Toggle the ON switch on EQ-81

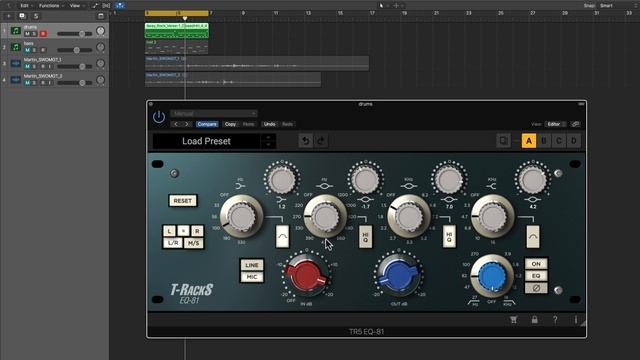coord(536,264)
